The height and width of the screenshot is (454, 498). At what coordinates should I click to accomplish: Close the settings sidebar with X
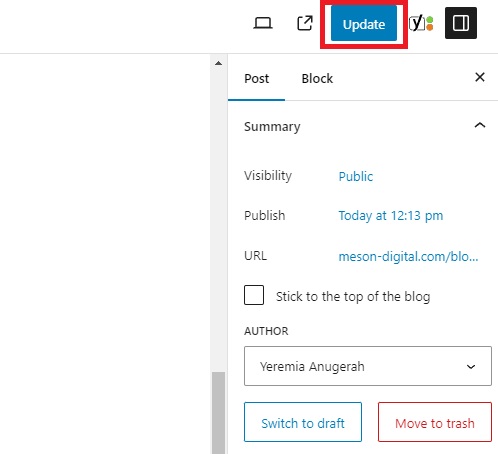point(480,77)
